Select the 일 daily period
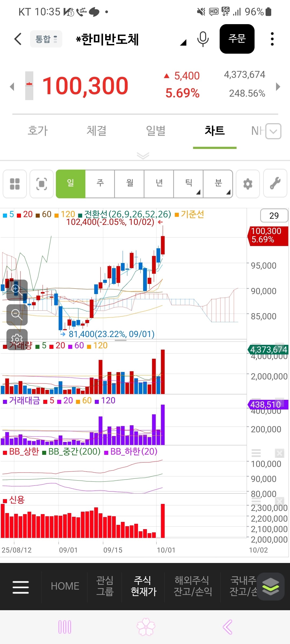 [71, 184]
